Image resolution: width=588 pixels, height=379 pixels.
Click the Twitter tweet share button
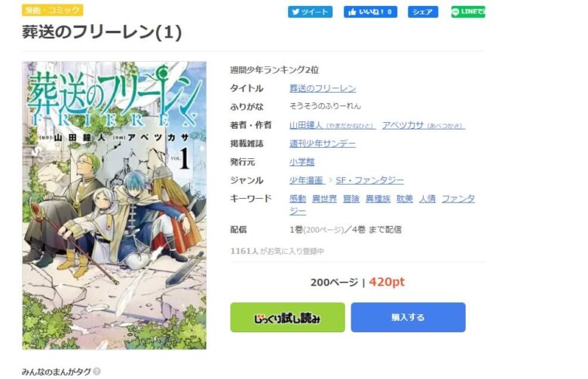(x=310, y=12)
